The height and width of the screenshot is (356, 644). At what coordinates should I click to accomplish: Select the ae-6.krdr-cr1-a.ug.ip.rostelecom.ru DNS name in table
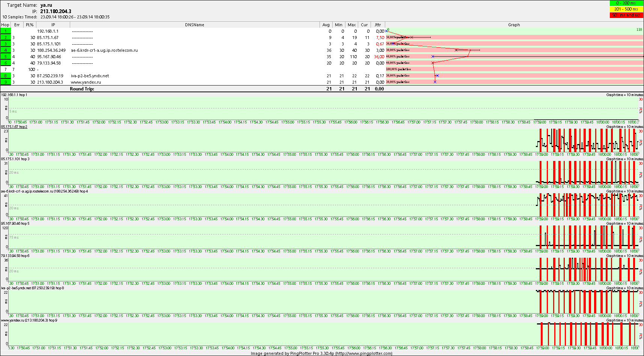coord(104,50)
